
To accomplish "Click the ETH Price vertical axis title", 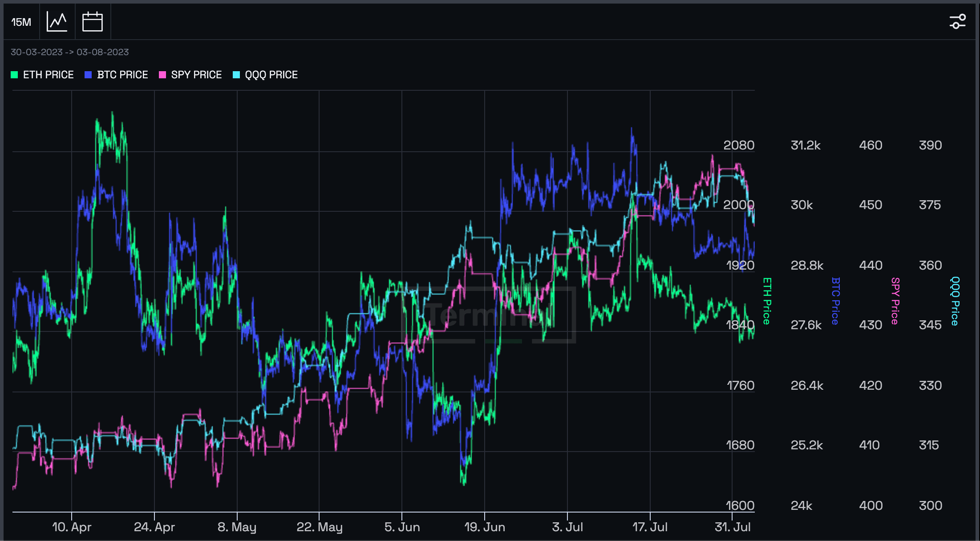I will 766,301.
